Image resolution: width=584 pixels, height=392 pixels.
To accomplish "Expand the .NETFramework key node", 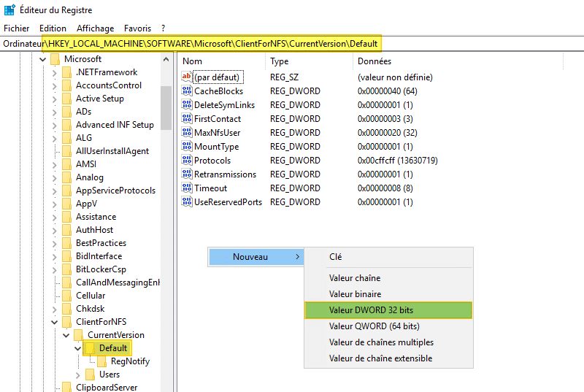I will coord(55,72).
